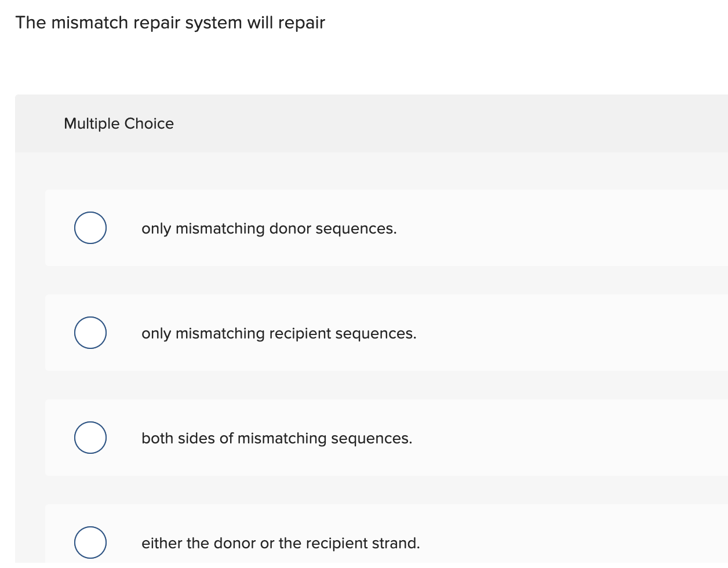The height and width of the screenshot is (568, 728).
Task: Select the radio button for "either the donor or the recipient strand"
Action: pos(90,542)
